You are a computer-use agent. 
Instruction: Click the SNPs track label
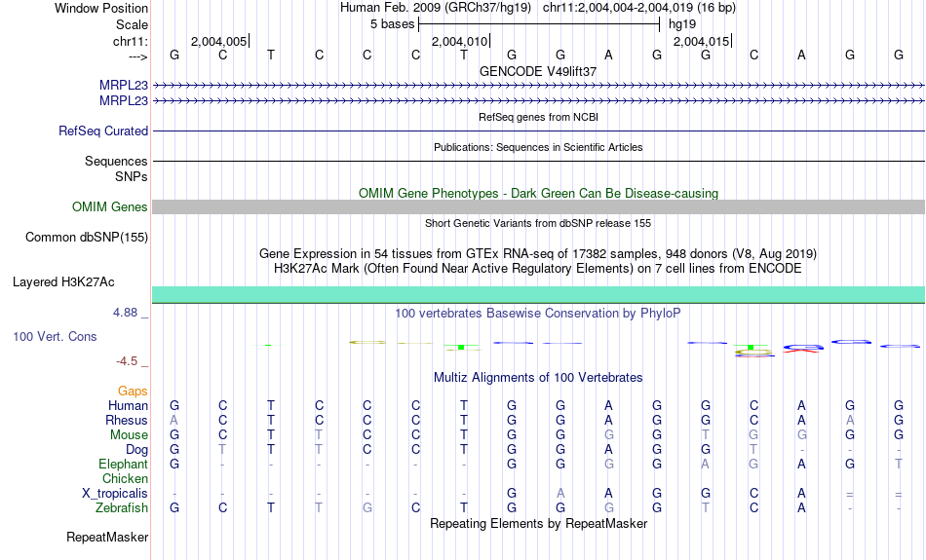[x=132, y=176]
